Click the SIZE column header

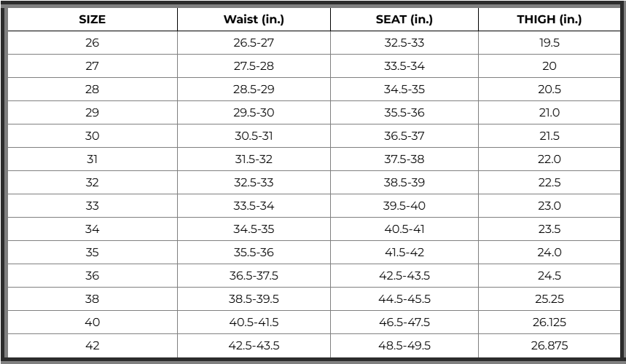(x=93, y=19)
